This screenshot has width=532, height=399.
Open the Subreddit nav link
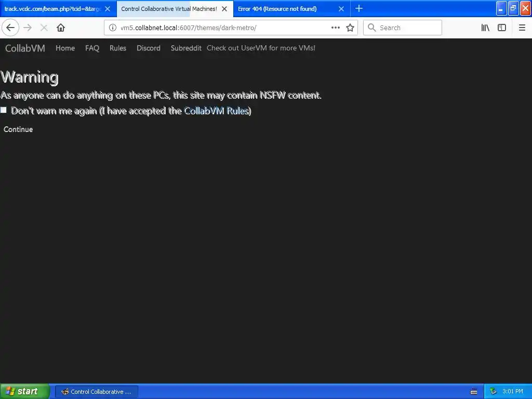pyautogui.click(x=186, y=48)
